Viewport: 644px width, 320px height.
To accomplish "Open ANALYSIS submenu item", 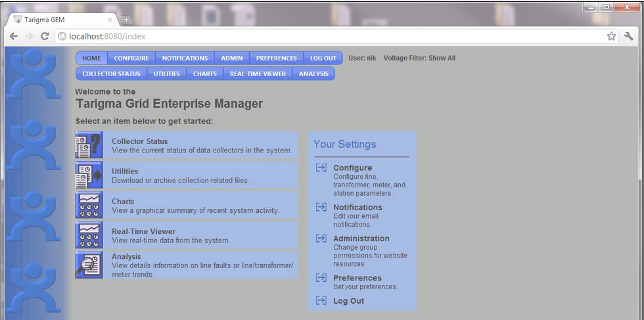I will (314, 74).
